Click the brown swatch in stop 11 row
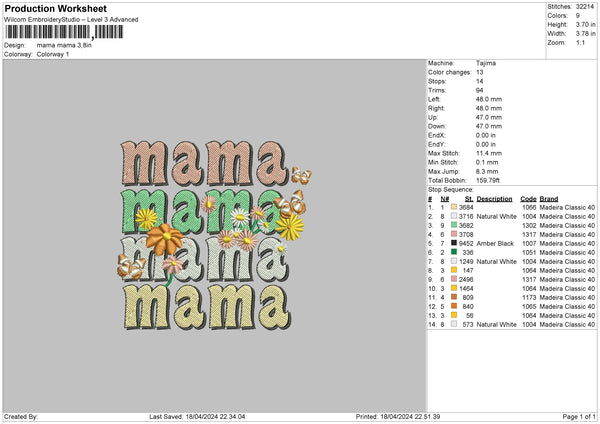The width and height of the screenshot is (600, 424). pos(454,297)
